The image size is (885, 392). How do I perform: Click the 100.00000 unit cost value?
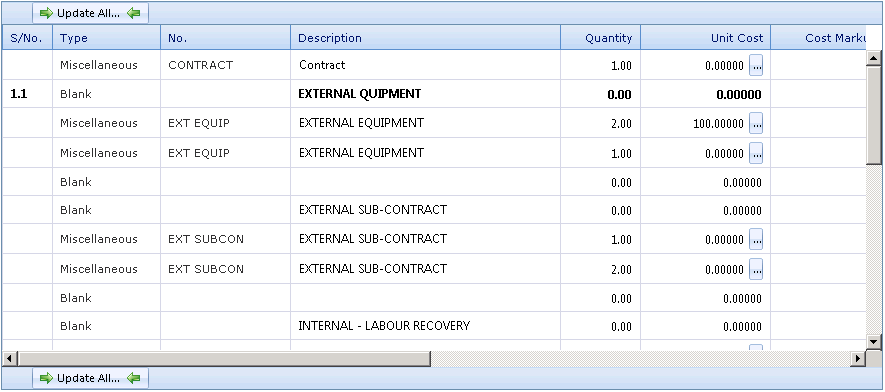point(718,124)
